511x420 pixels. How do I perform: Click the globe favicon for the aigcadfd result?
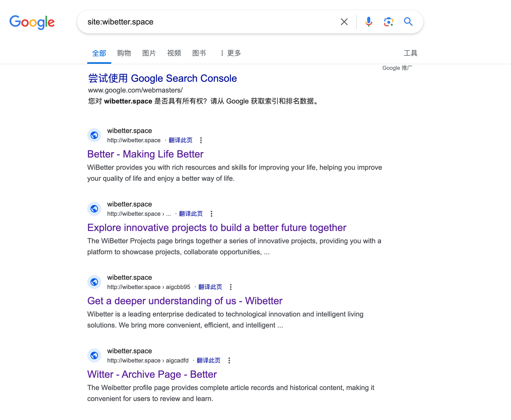[x=94, y=355]
